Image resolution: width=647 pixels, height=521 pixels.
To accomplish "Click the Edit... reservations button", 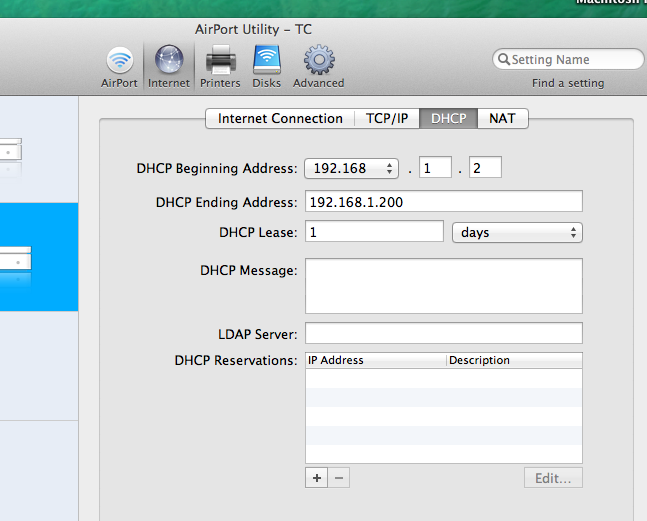I will click(553, 478).
